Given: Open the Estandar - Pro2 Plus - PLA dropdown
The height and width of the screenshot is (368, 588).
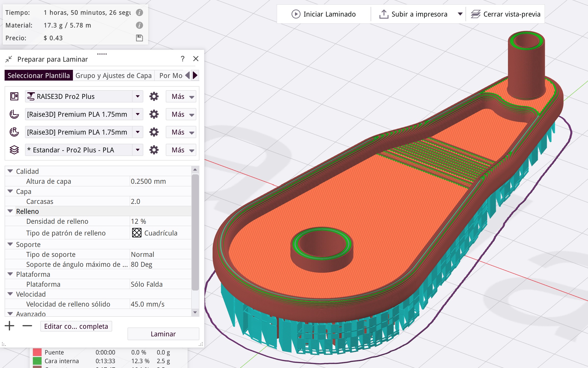Looking at the screenshot, I should tap(138, 150).
